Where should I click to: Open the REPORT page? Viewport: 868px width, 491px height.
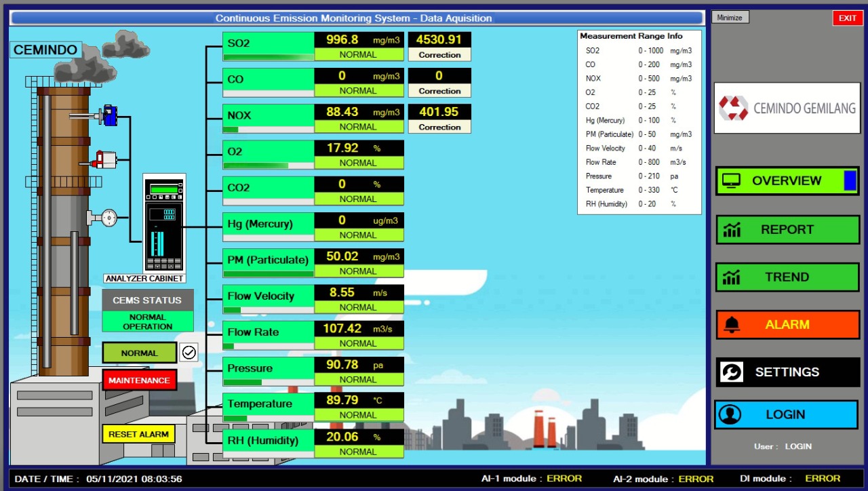[x=787, y=230]
